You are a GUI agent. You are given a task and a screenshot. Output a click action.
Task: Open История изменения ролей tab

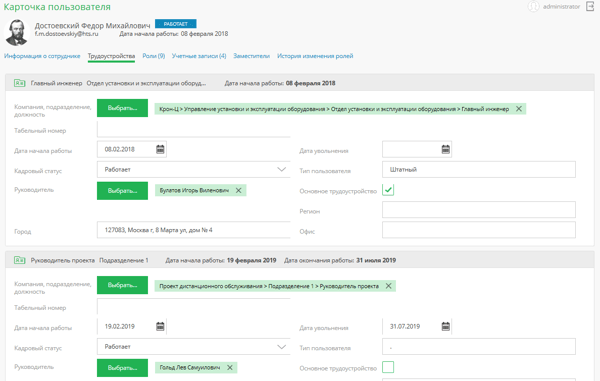pyautogui.click(x=315, y=56)
